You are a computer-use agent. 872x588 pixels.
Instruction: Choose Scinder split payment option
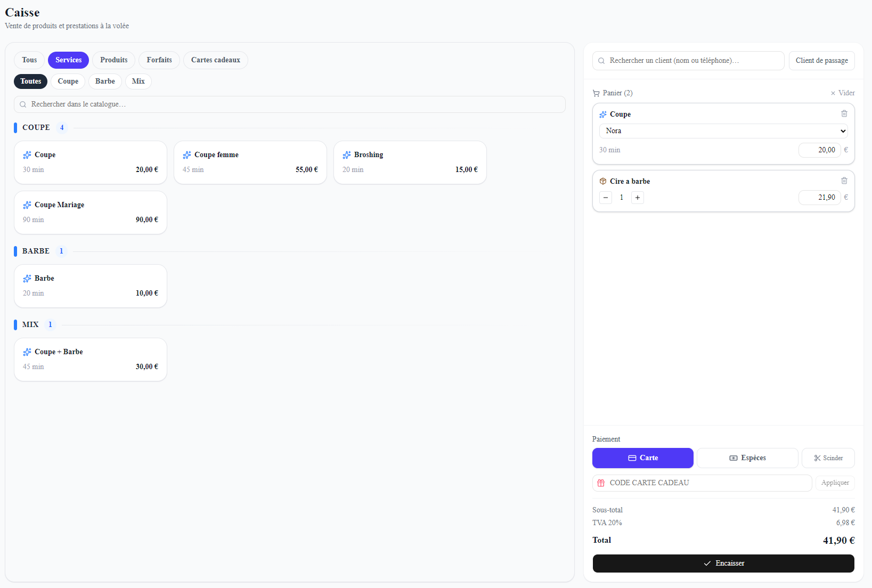pos(828,458)
